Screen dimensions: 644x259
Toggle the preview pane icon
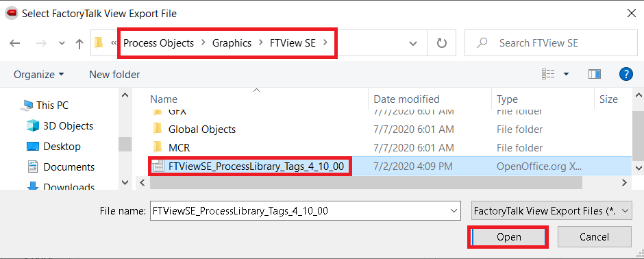coord(594,74)
